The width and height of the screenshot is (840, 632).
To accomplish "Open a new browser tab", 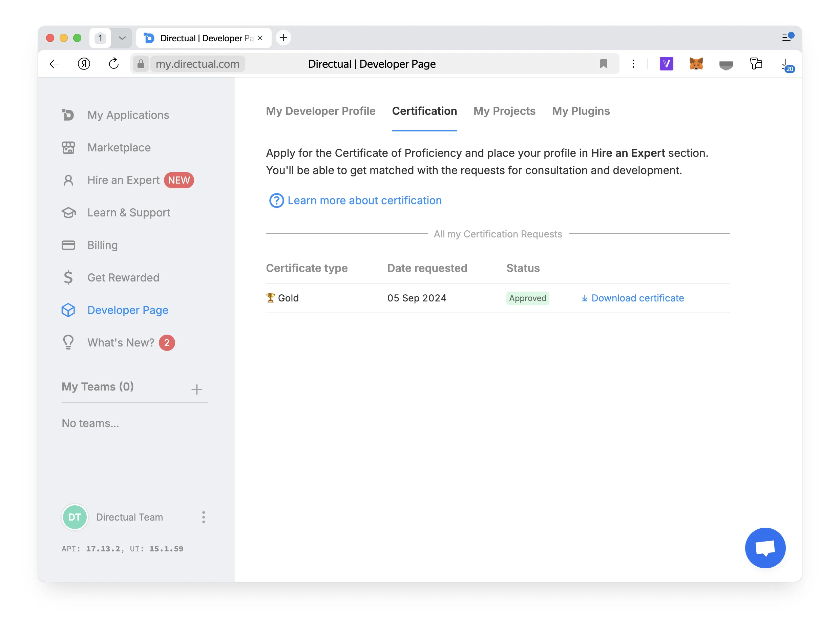I will [283, 38].
